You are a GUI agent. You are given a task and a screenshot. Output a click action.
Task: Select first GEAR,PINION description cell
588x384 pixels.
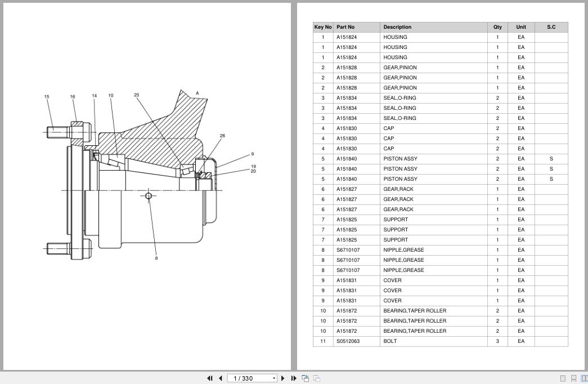click(x=433, y=68)
